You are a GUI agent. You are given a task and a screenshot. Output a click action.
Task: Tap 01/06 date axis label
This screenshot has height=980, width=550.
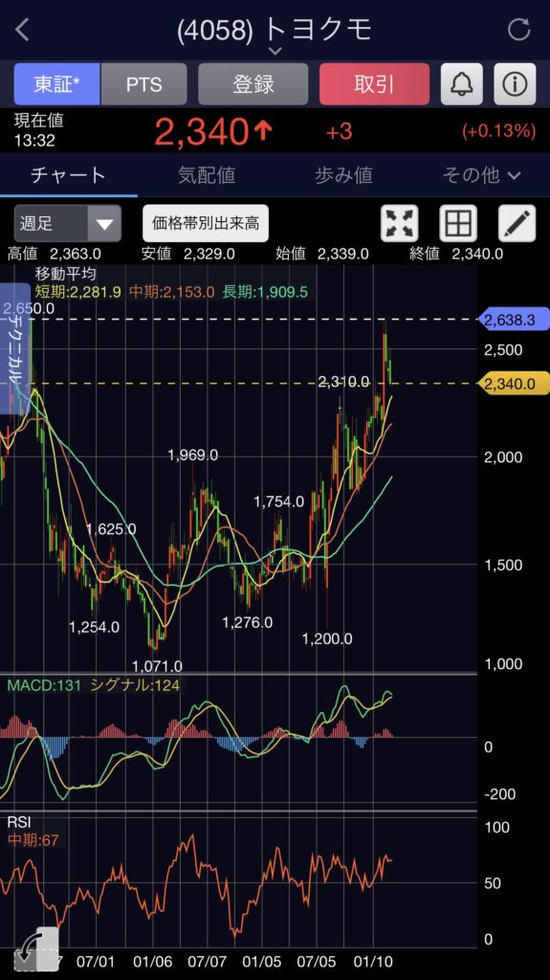click(152, 961)
